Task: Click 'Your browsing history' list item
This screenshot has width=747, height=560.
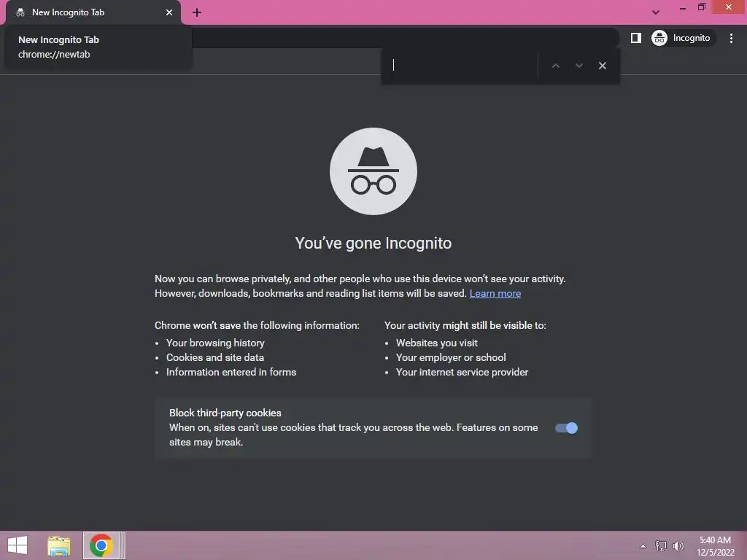Action: pos(215,343)
